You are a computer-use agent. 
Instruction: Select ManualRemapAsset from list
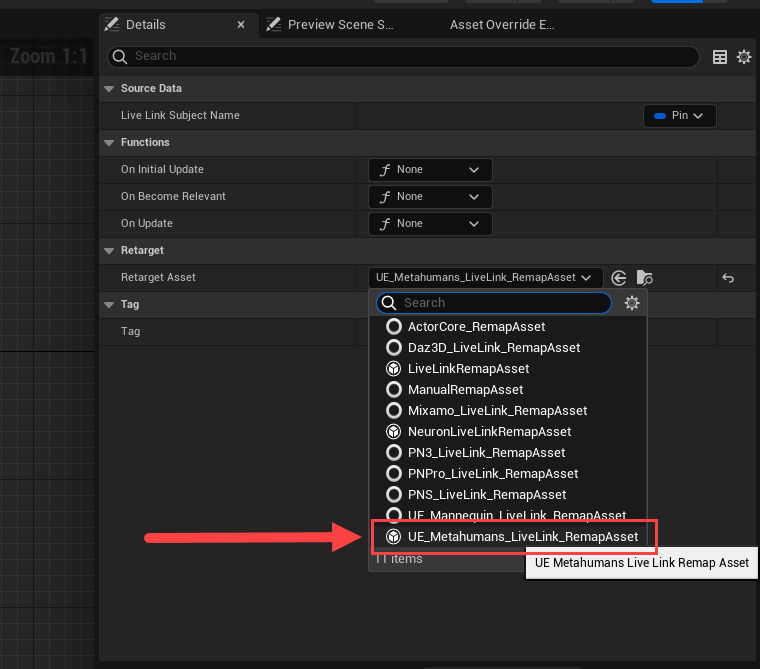point(508,390)
